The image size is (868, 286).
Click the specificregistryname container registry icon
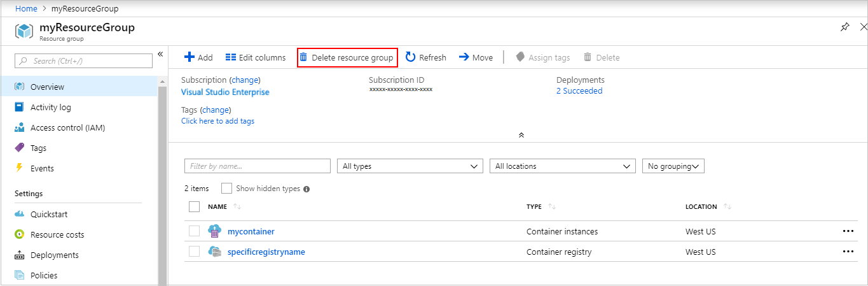point(214,252)
